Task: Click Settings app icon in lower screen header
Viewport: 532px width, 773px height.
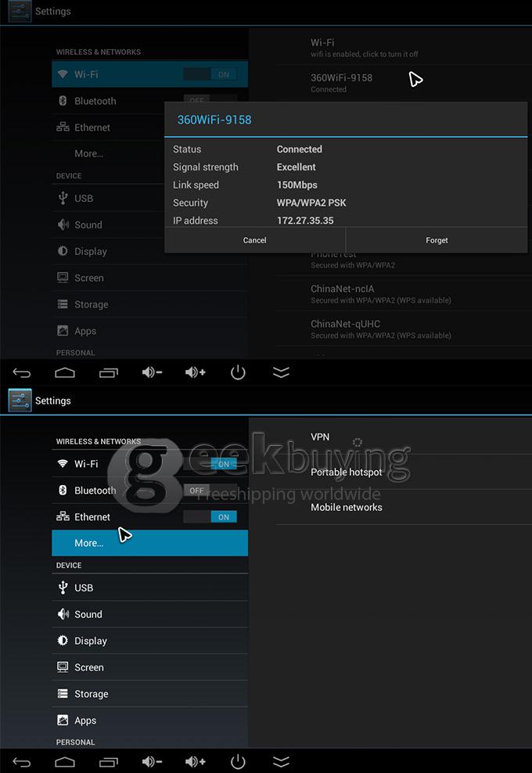Action: [x=20, y=401]
